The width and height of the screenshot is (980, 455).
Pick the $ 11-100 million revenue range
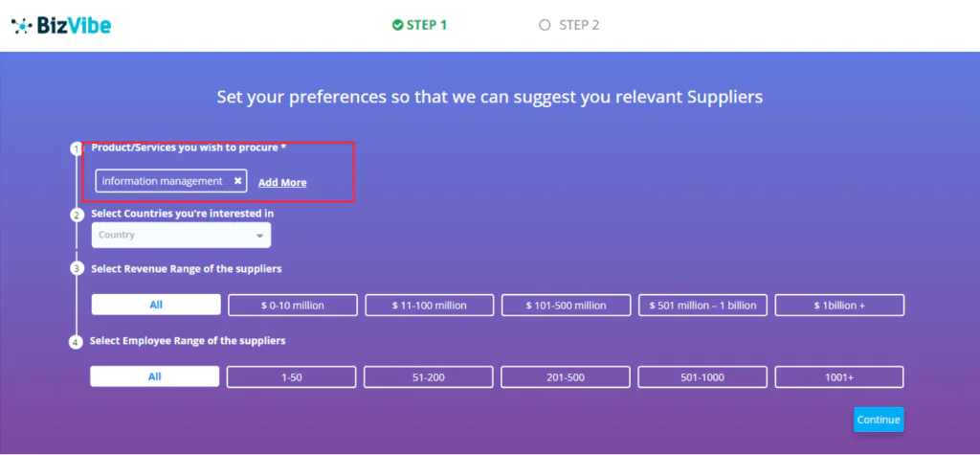pyautogui.click(x=430, y=306)
